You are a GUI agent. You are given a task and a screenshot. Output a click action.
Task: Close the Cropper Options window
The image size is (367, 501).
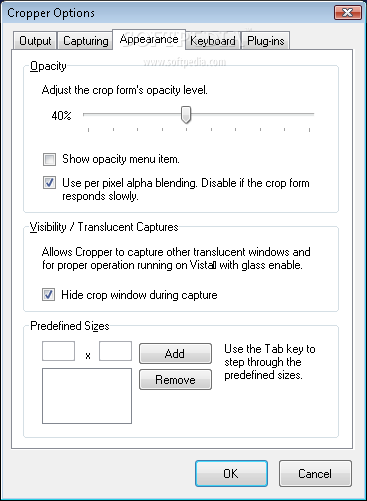click(348, 13)
